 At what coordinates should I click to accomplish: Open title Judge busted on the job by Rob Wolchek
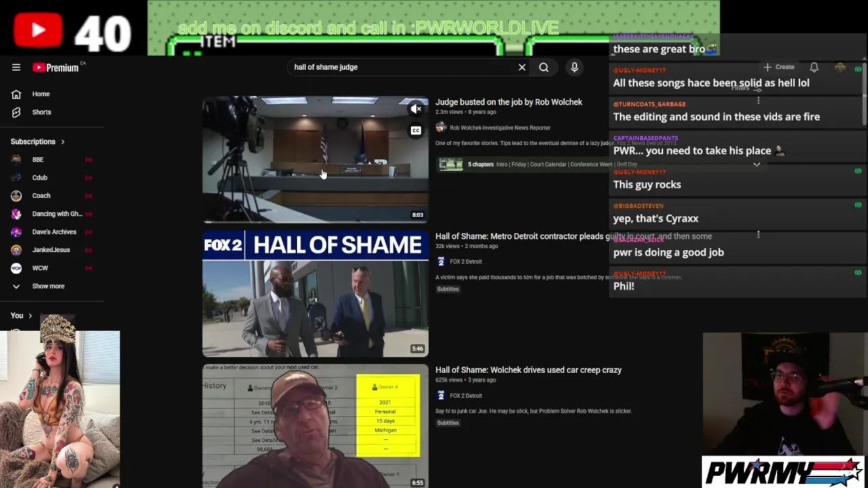click(x=509, y=102)
